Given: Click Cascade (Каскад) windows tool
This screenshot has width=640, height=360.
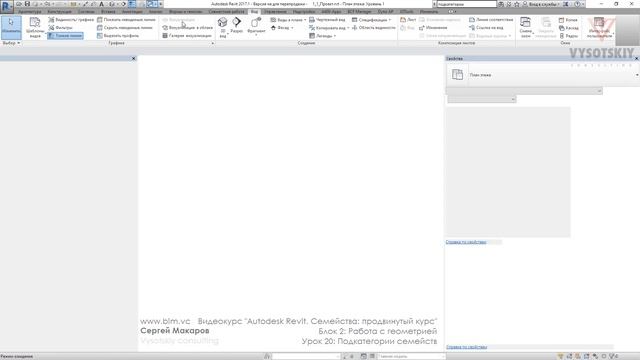Looking at the screenshot, I should 569,28.
